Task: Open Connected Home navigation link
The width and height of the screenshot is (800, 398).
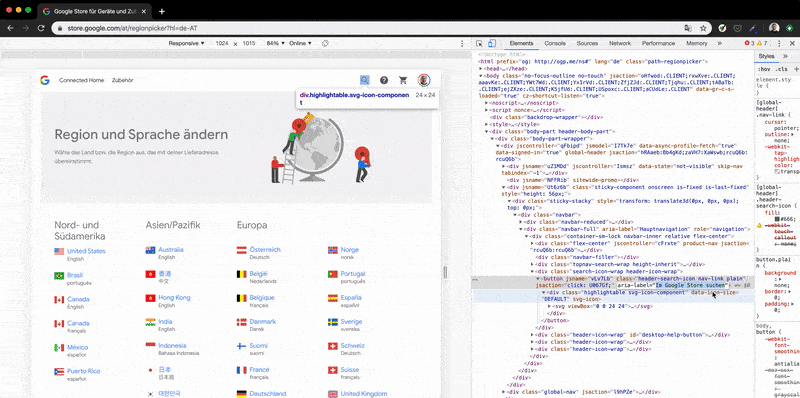Action: coord(82,80)
